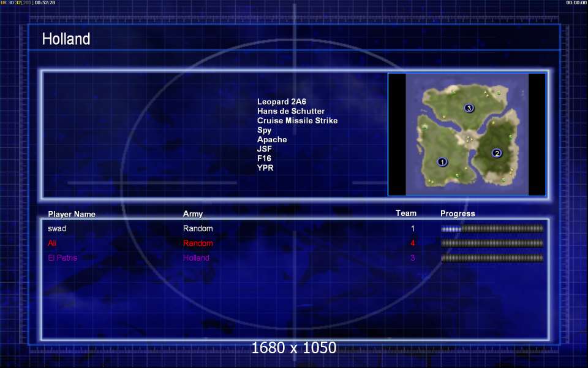588x368 pixels.
Task: Click Ali's loading progress bar
Action: (492, 243)
